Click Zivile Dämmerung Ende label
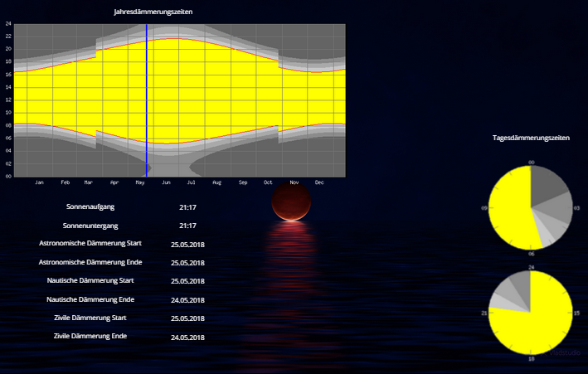This screenshot has height=374, width=588. click(90, 336)
